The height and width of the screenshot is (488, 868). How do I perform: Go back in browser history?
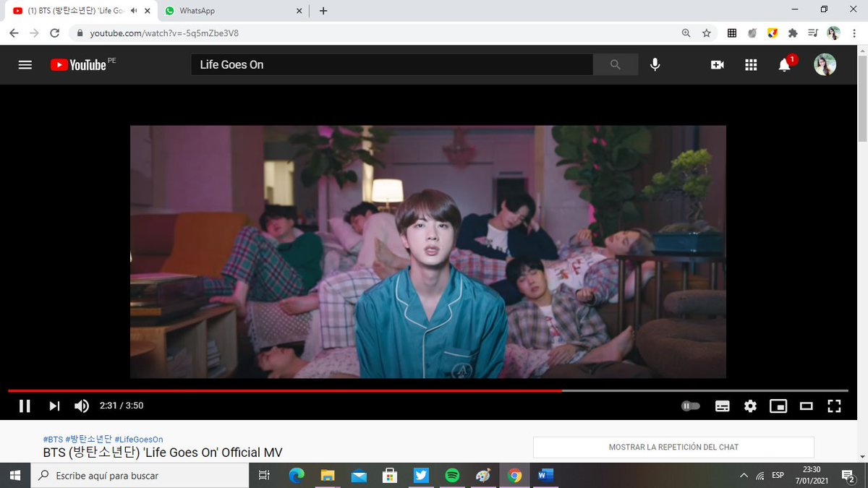click(14, 33)
